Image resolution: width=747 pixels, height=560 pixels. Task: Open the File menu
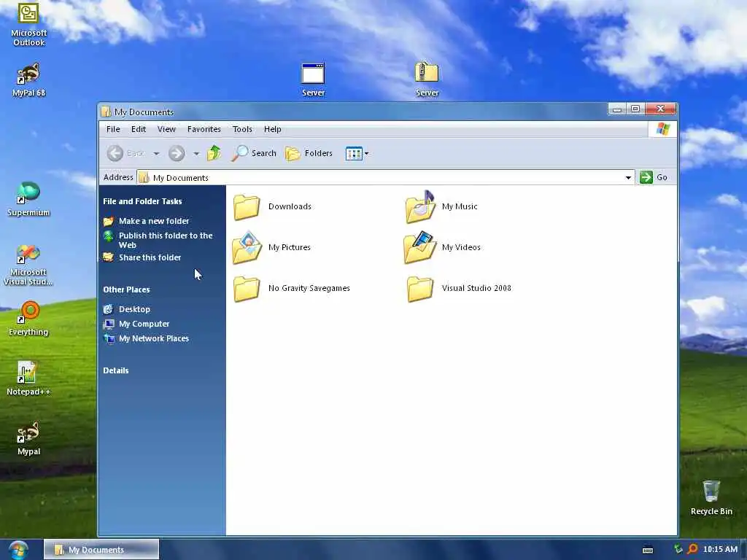(113, 129)
